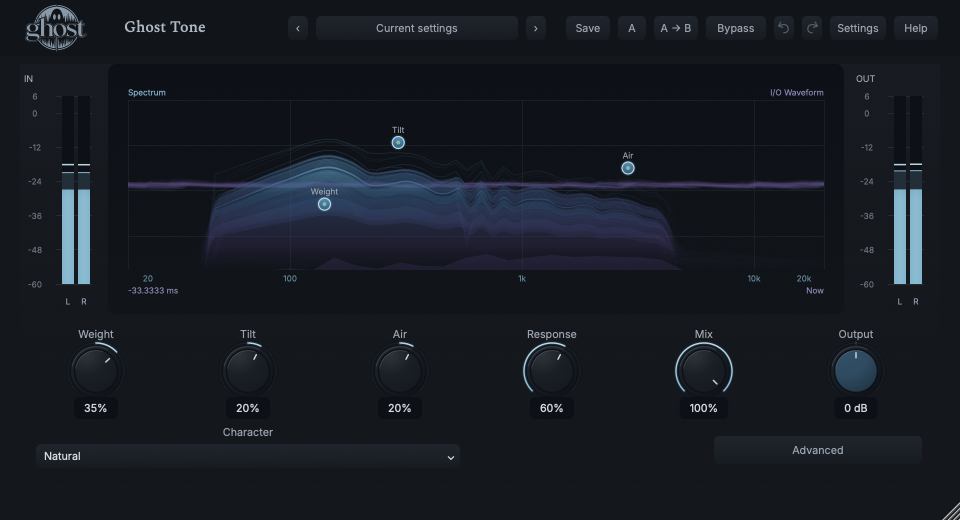Screen dimensions: 960x520
Task: Click the IN right channel meter
Action: 84,190
